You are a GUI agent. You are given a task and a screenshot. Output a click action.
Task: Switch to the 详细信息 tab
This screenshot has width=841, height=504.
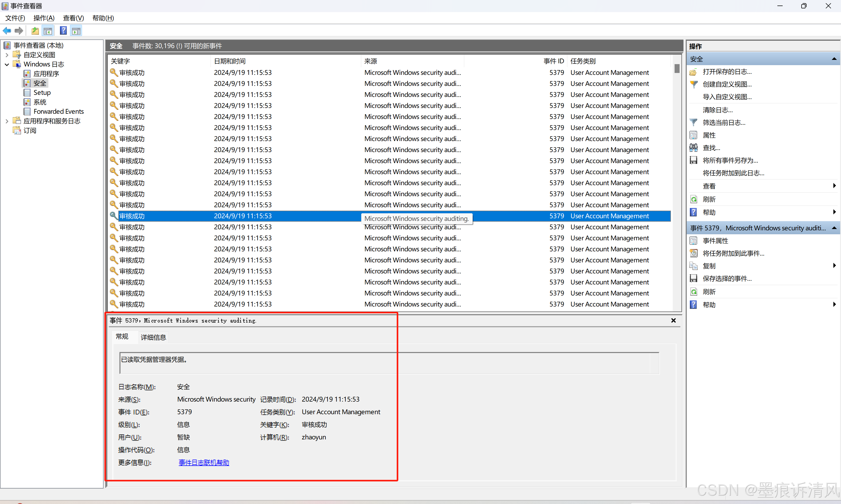(x=153, y=337)
